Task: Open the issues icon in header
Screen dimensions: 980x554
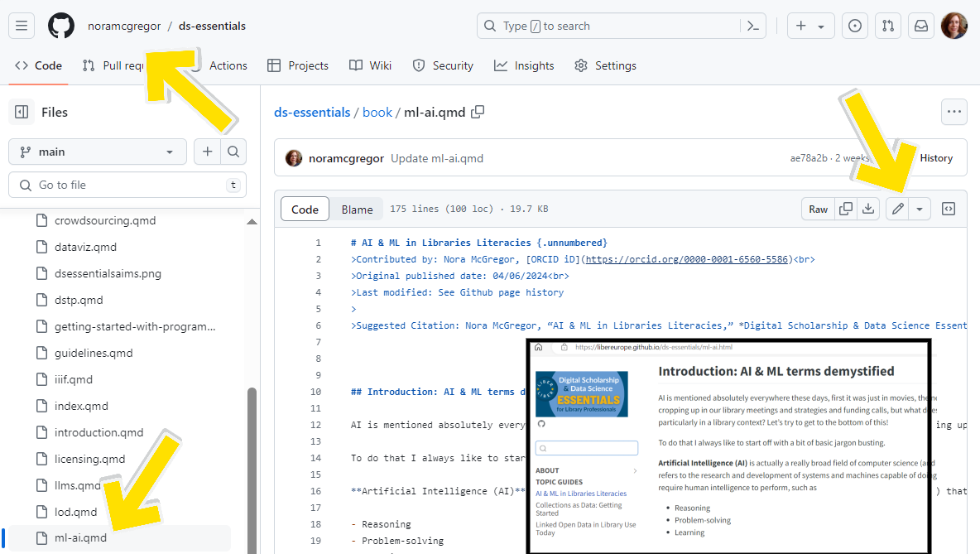Action: (x=854, y=26)
